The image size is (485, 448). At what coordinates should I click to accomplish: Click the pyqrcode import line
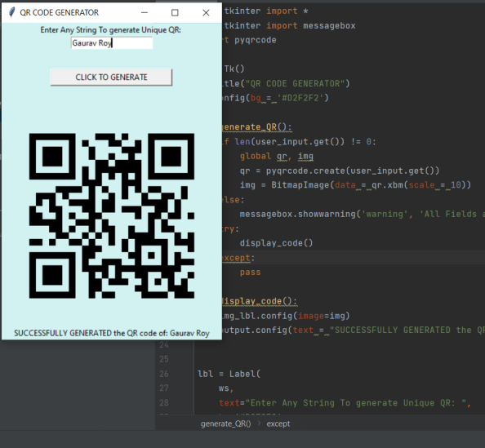250,40
